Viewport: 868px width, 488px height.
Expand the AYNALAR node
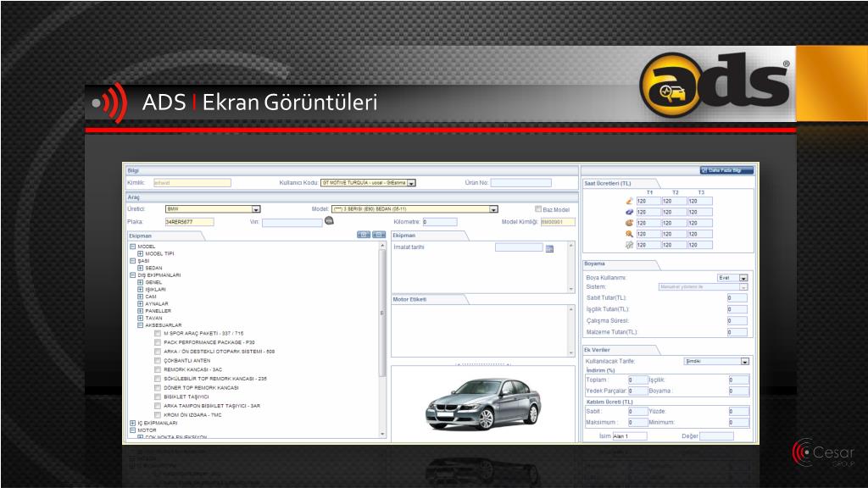pyautogui.click(x=141, y=304)
